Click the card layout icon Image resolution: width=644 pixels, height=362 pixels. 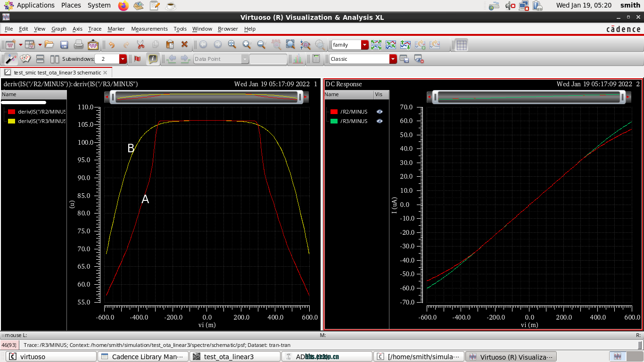(25, 59)
